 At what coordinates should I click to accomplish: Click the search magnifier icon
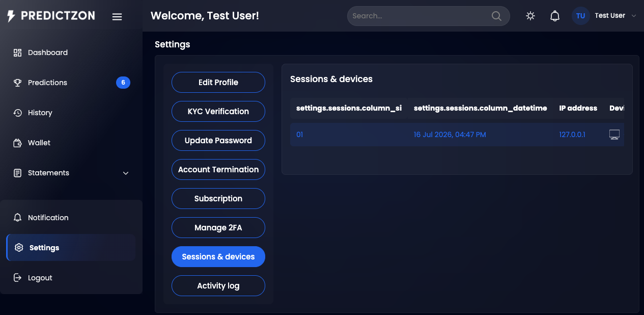pos(496,16)
